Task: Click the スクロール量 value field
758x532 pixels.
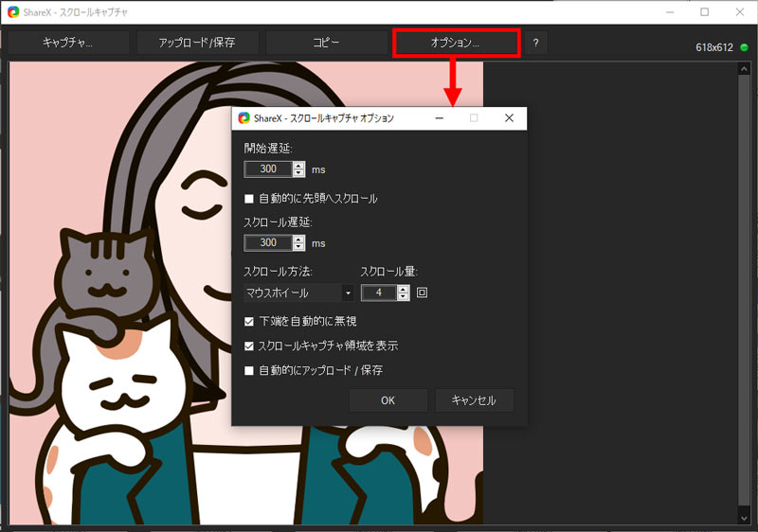Action: click(x=380, y=293)
